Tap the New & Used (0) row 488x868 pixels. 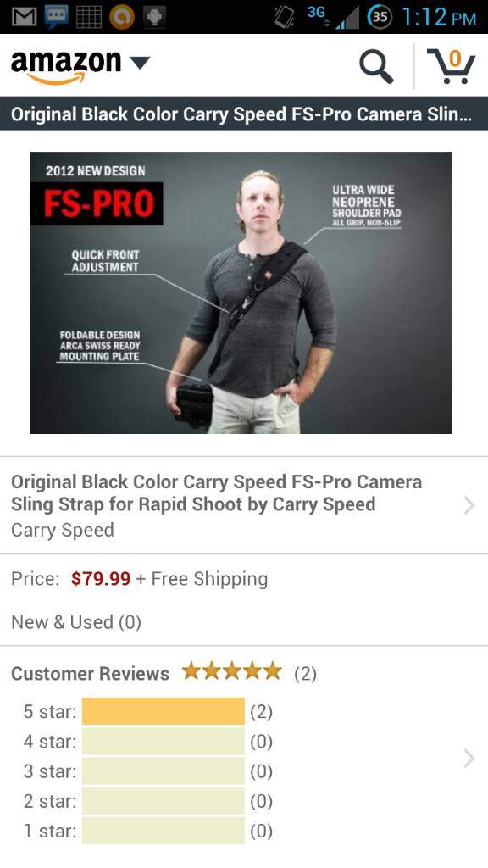pos(244,622)
